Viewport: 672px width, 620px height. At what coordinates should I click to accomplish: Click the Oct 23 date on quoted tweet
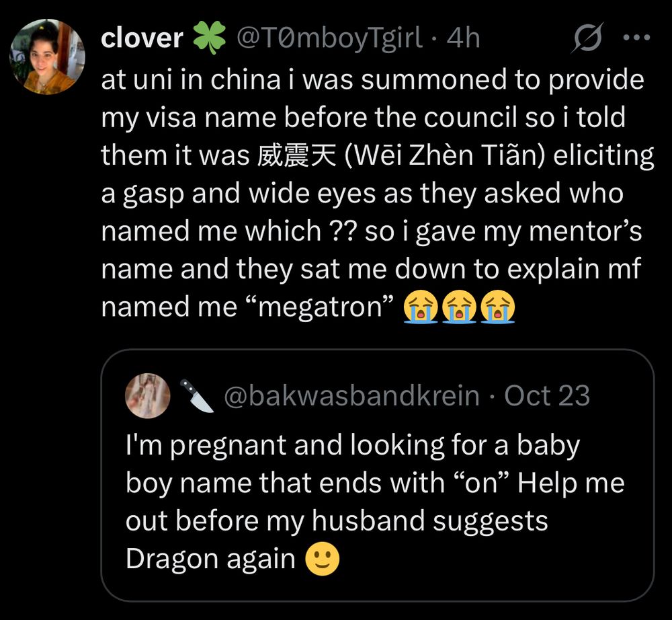coord(547,396)
